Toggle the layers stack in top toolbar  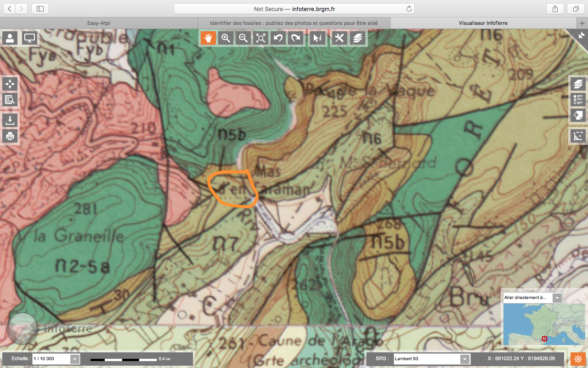358,38
